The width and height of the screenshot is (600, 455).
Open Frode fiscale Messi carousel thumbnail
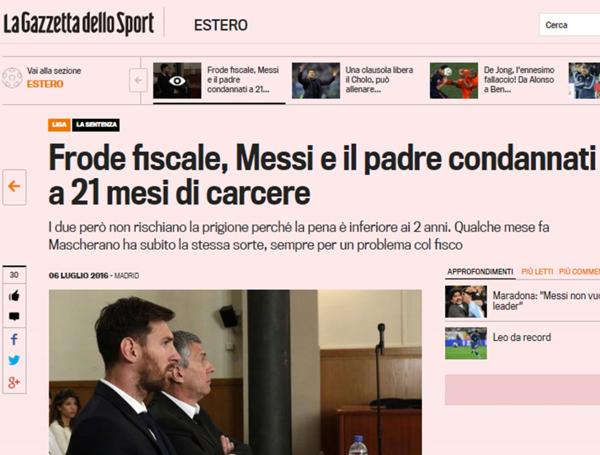point(177,81)
